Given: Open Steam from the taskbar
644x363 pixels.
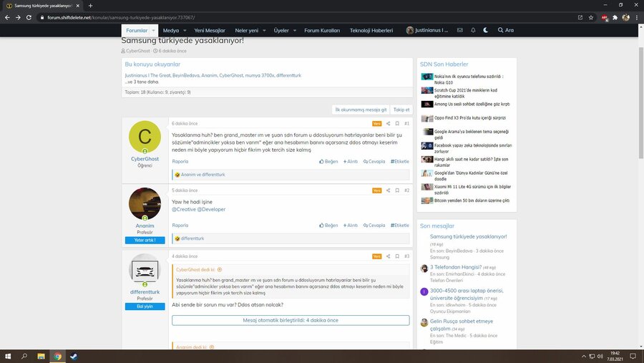Looking at the screenshot, I should tap(74, 357).
